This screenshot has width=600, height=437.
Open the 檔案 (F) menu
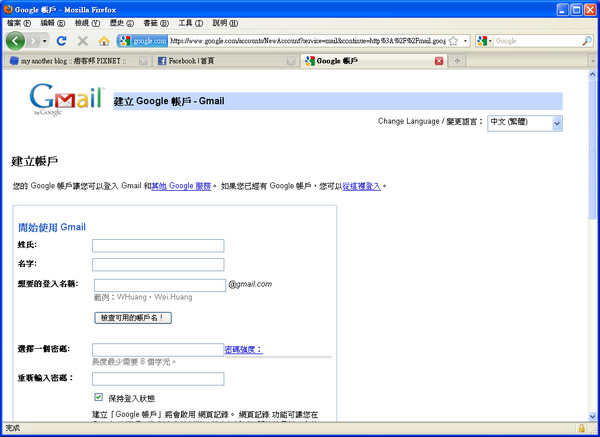18,23
